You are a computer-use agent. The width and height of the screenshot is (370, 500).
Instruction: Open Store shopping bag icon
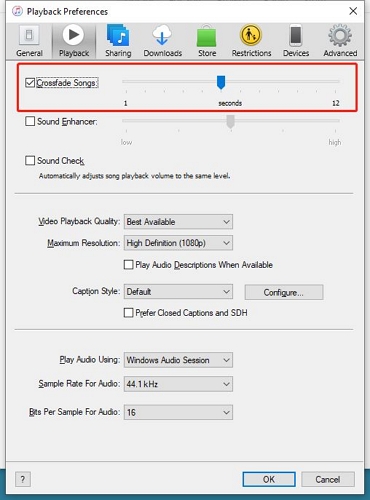(207, 36)
